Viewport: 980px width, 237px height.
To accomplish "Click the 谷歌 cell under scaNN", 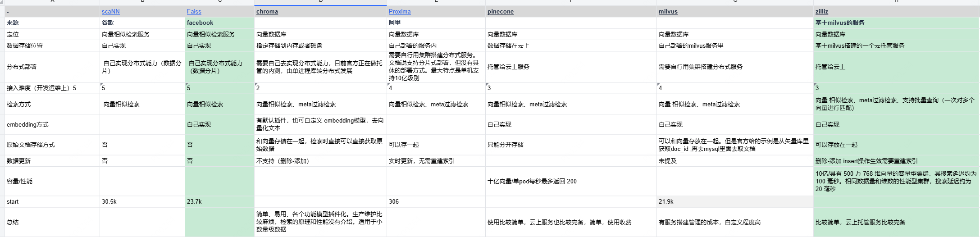I will [x=142, y=23].
